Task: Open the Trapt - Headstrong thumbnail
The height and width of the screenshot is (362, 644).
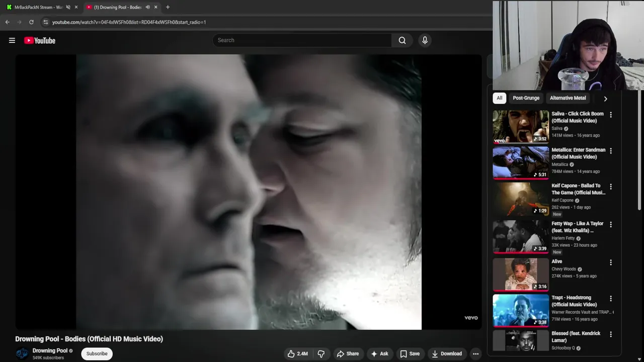Action: coord(521,311)
